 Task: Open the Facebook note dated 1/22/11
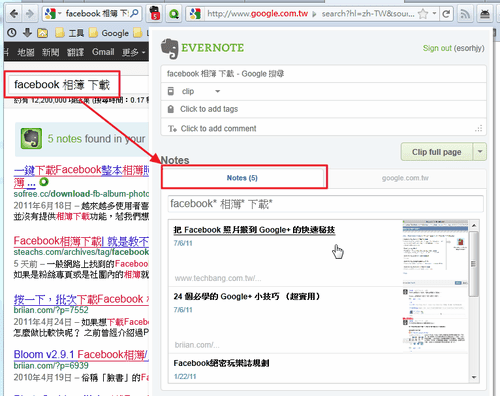coord(221,363)
